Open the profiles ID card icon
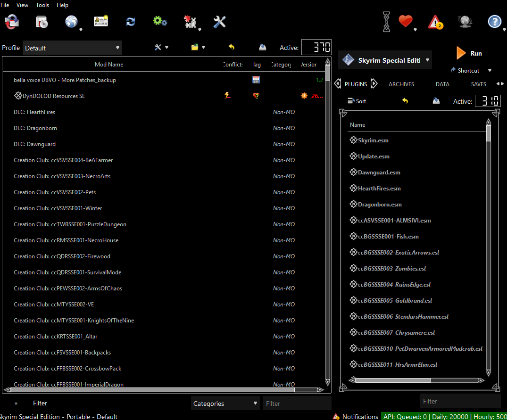 [101, 21]
